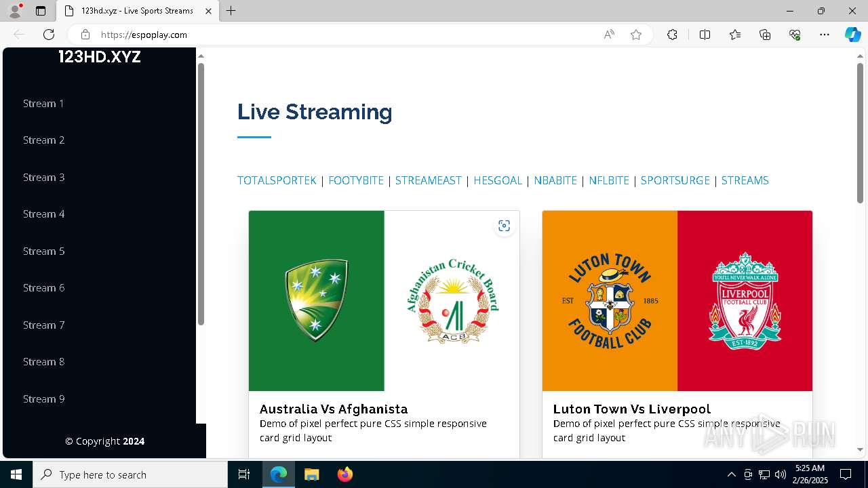Open the Collections icon
The image size is (868, 488).
click(765, 35)
